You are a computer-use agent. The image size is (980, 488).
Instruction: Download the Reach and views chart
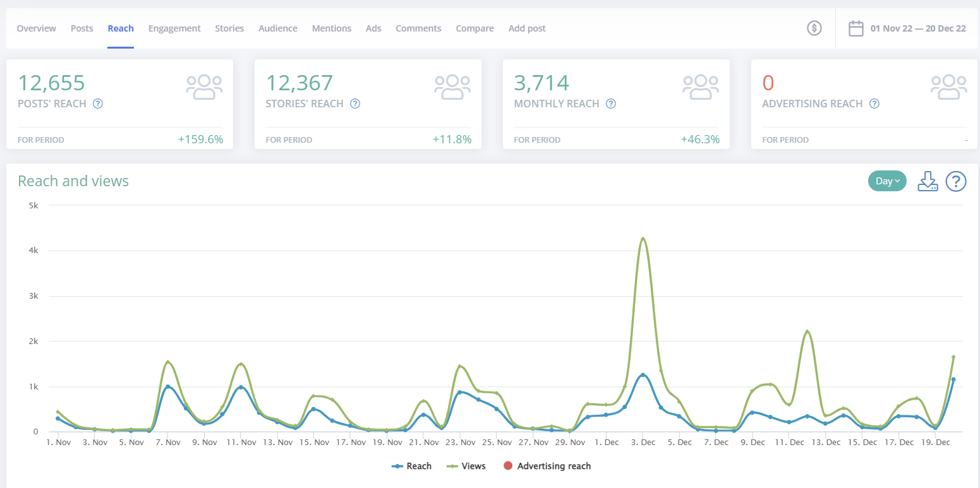point(927,181)
